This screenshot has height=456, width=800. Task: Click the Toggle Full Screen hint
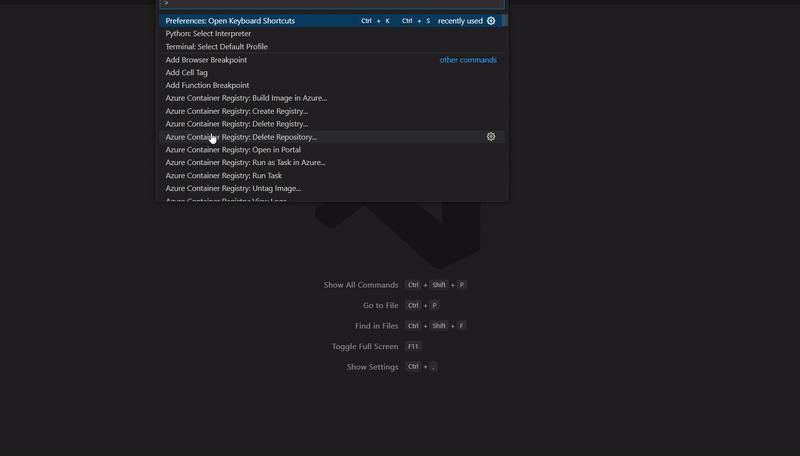pos(365,346)
